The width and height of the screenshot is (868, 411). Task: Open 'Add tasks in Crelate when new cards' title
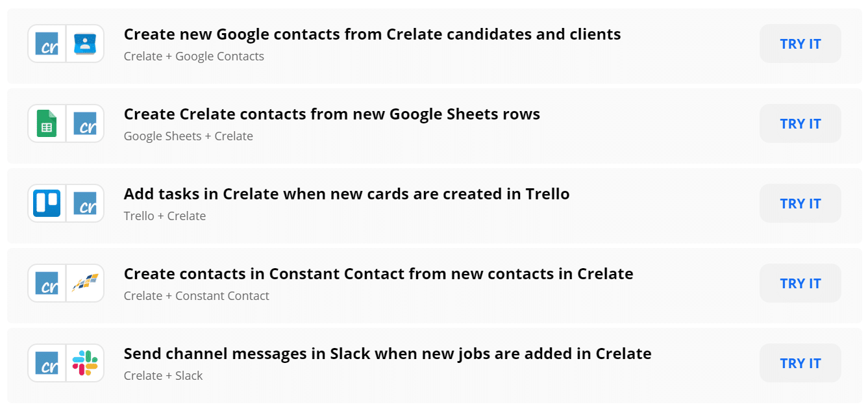[347, 194]
